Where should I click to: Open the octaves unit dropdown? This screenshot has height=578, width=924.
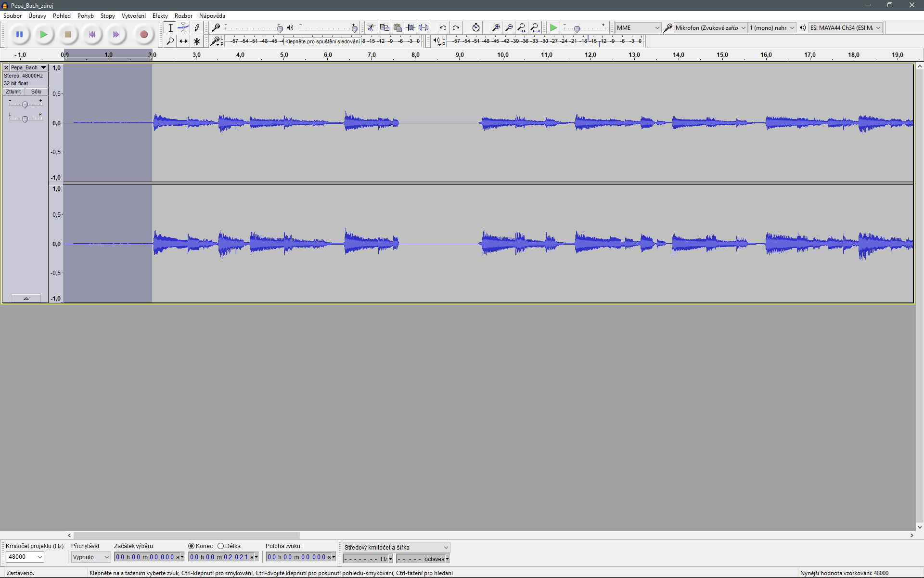tap(447, 559)
